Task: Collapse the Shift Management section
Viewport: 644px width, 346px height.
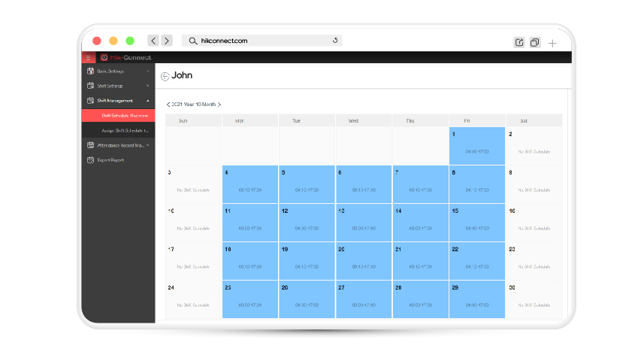Action: click(x=147, y=101)
